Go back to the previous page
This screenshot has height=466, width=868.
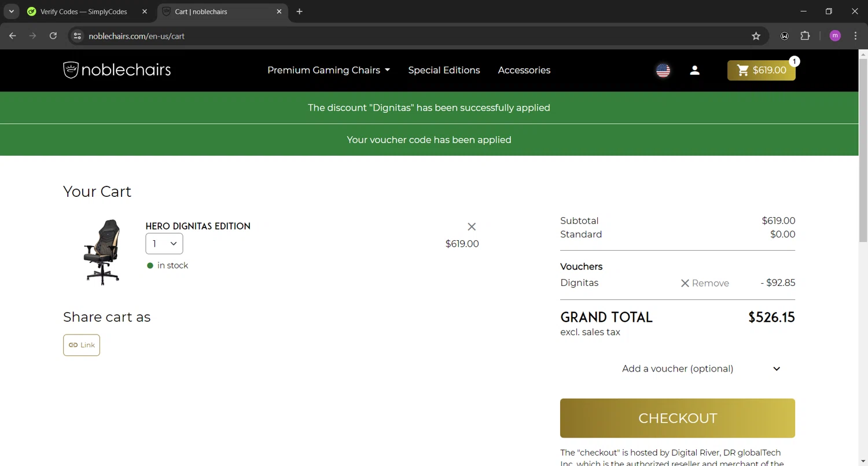13,36
